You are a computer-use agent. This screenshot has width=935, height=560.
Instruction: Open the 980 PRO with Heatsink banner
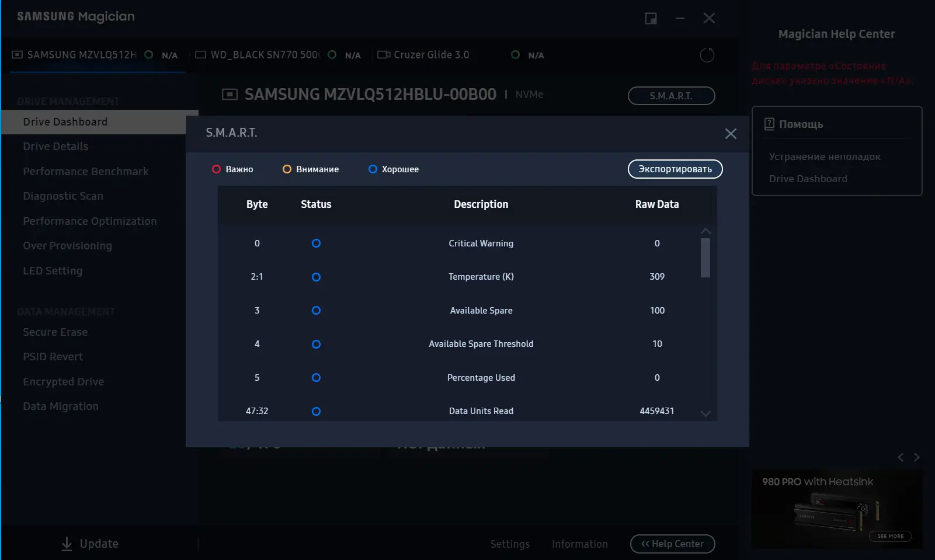837,509
